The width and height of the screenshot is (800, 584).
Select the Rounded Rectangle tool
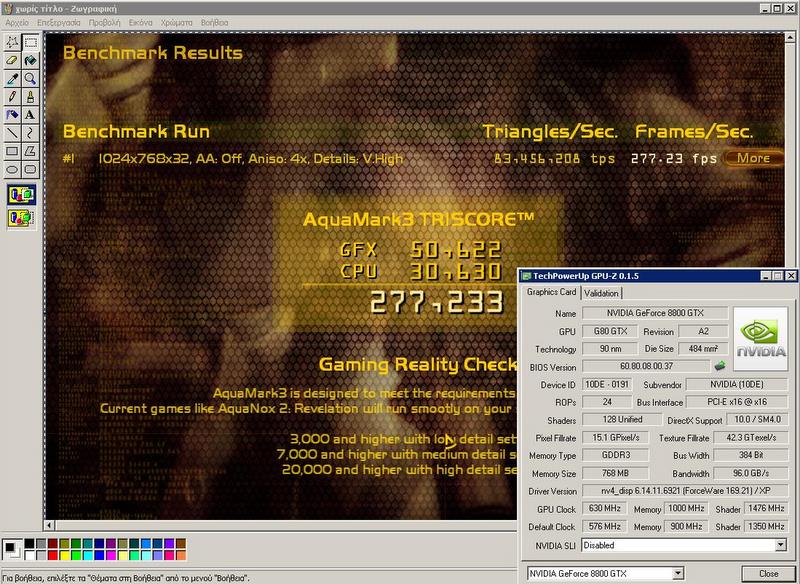pos(30,169)
